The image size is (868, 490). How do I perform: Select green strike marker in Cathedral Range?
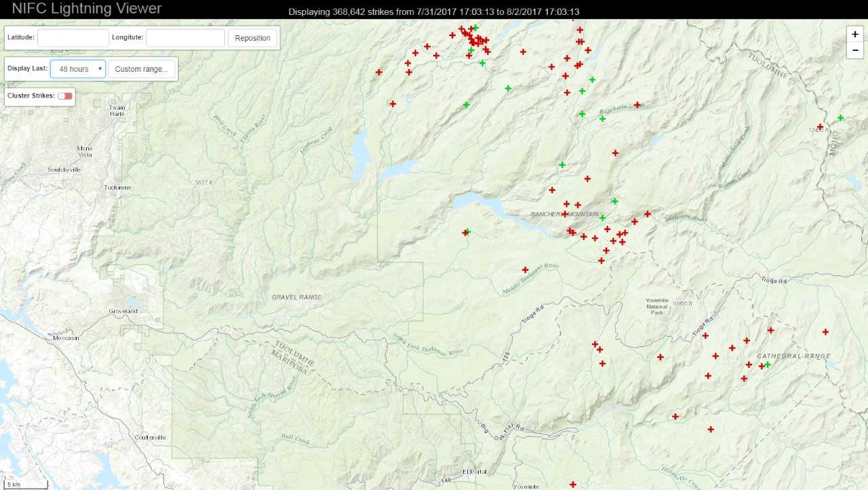[x=768, y=365]
